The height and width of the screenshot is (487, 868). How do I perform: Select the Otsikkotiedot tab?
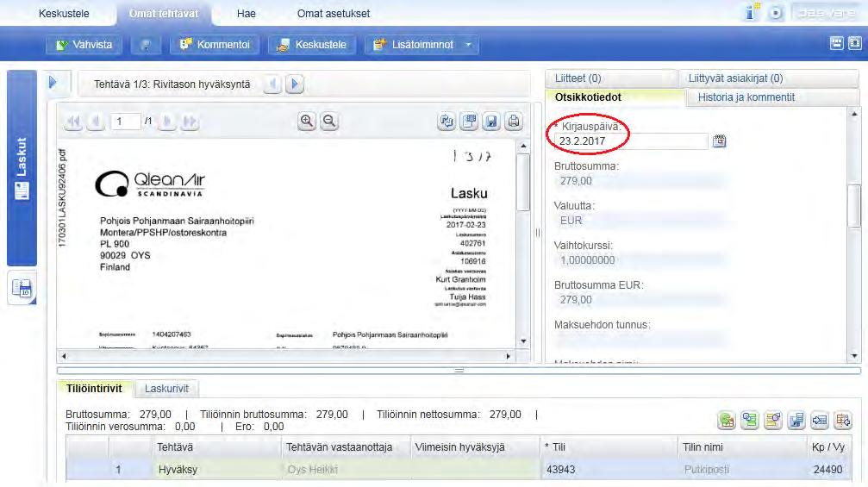pyautogui.click(x=615, y=97)
